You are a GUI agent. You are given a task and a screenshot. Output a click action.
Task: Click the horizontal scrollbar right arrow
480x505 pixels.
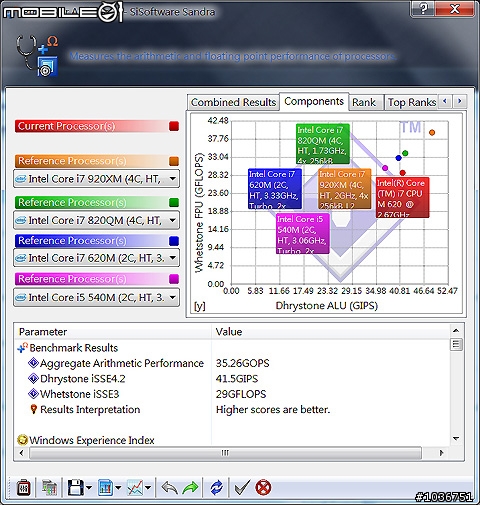[x=442, y=453]
